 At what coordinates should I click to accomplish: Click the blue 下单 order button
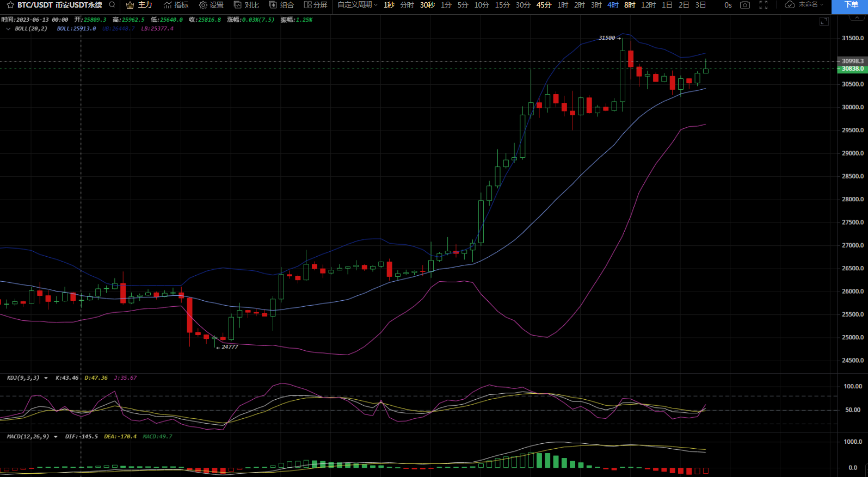tap(851, 5)
